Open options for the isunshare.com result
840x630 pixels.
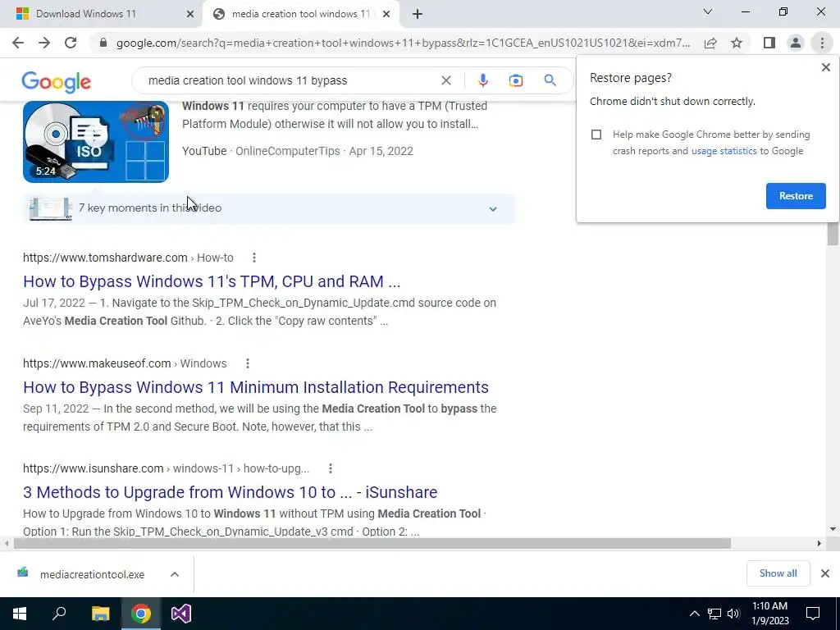tap(330, 468)
